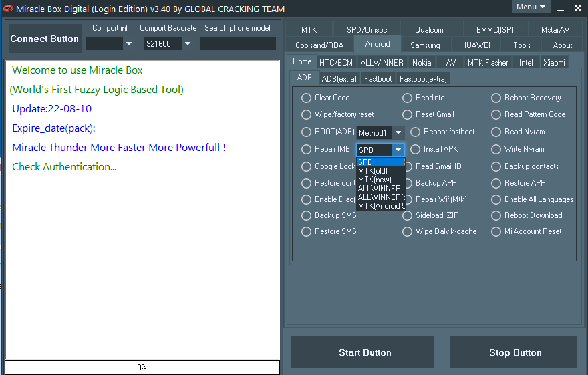The height and width of the screenshot is (375, 588).
Task: Open the Xiaomi sub-tab
Action: click(x=554, y=63)
